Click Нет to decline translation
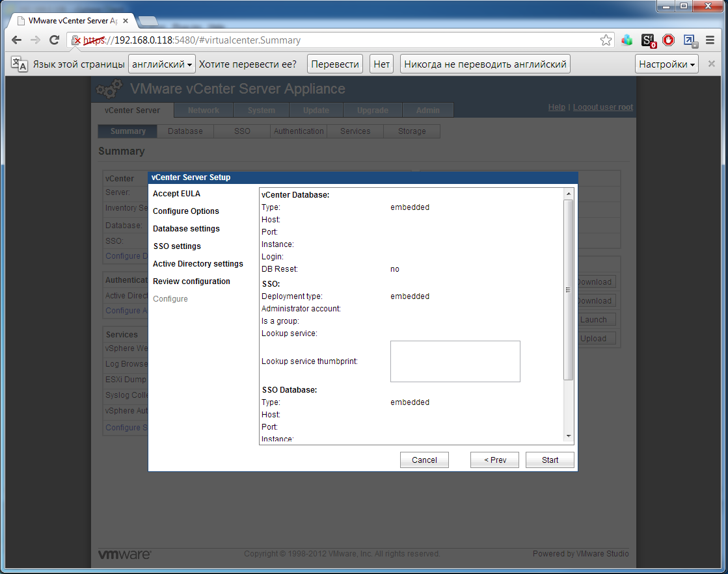The height and width of the screenshot is (574, 728). pos(382,64)
